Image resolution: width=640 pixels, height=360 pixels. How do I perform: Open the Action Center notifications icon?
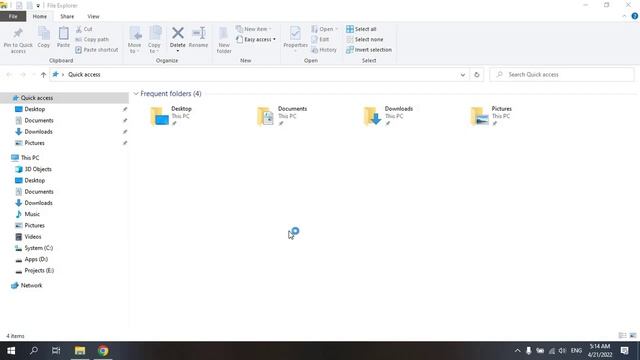[624, 351]
